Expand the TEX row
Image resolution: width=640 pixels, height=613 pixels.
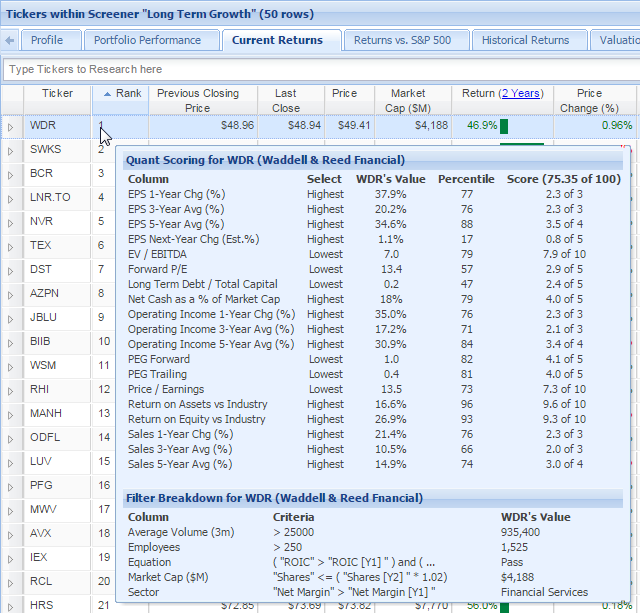point(11,248)
